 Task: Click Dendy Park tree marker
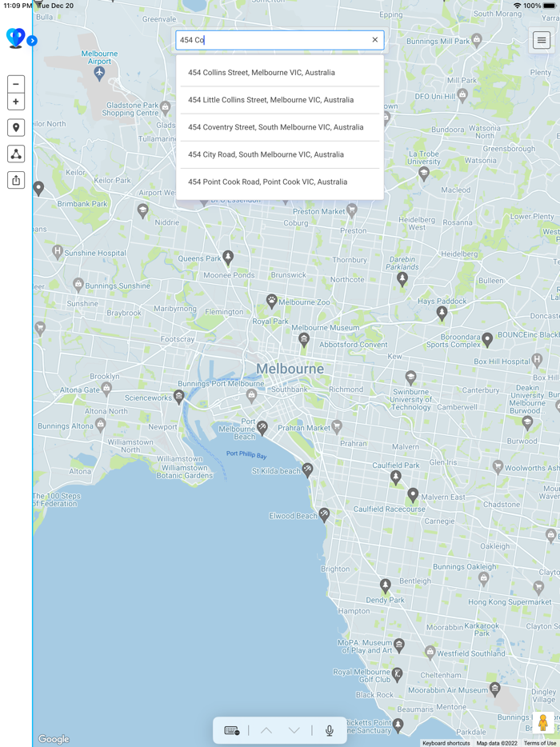pyautogui.click(x=385, y=585)
